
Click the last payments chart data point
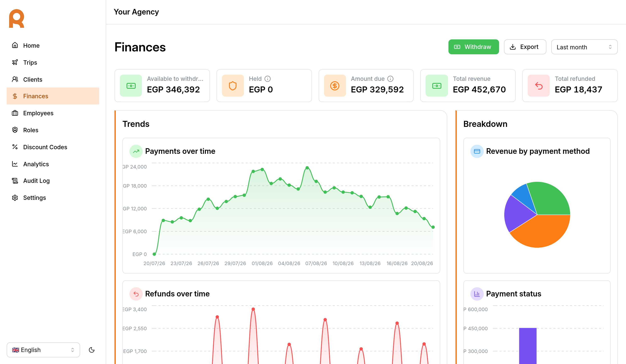click(433, 227)
